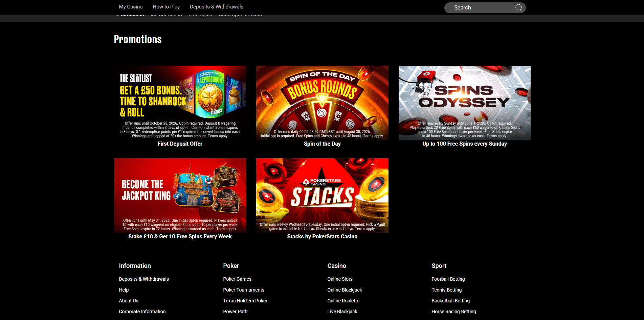The height and width of the screenshot is (320, 644).
Task: Open Deposits & Withdrawals from top navigation
Action: (x=216, y=7)
